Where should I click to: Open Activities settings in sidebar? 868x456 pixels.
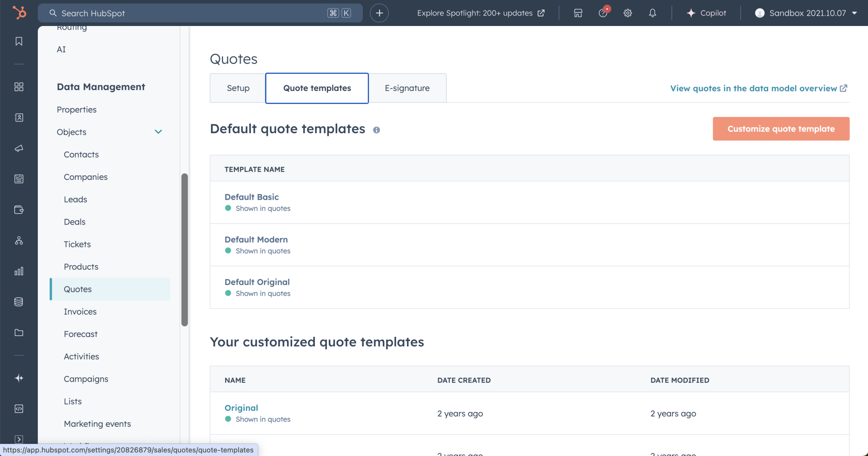click(x=81, y=357)
